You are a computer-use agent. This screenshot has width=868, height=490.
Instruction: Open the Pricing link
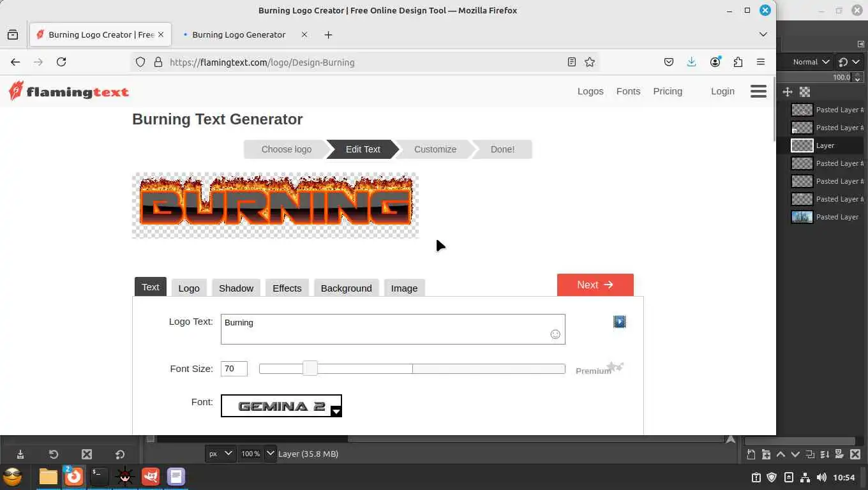coord(668,91)
